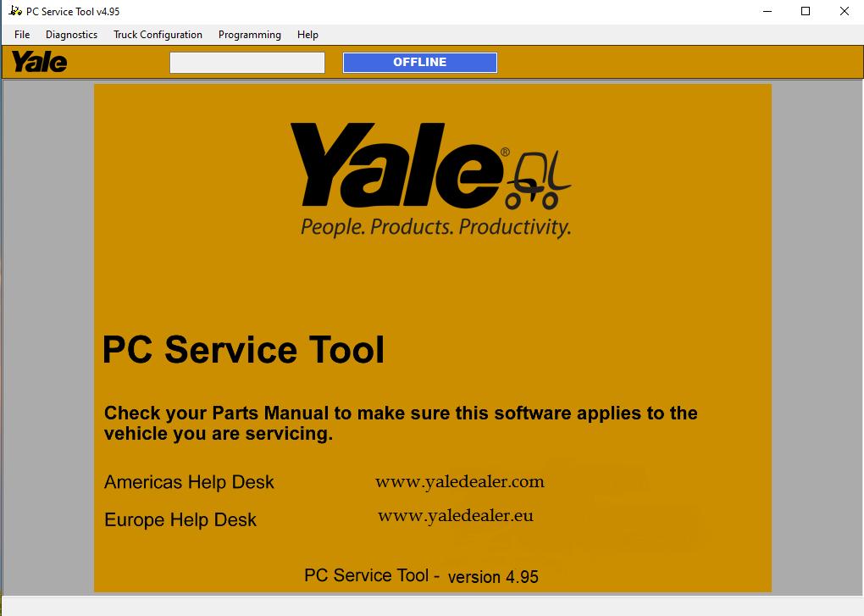864x616 pixels.
Task: Open the File menu
Action: pyautogui.click(x=22, y=35)
